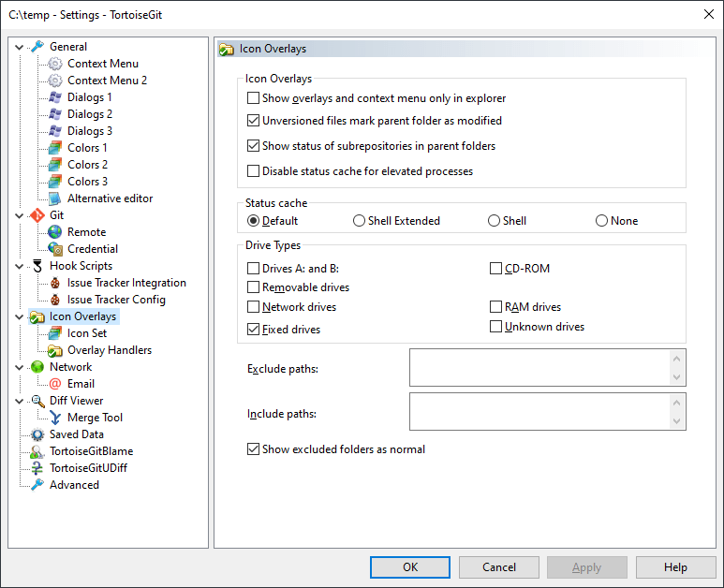This screenshot has width=724, height=588.
Task: Collapse the Diff Viewer tree node
Action: [20, 401]
